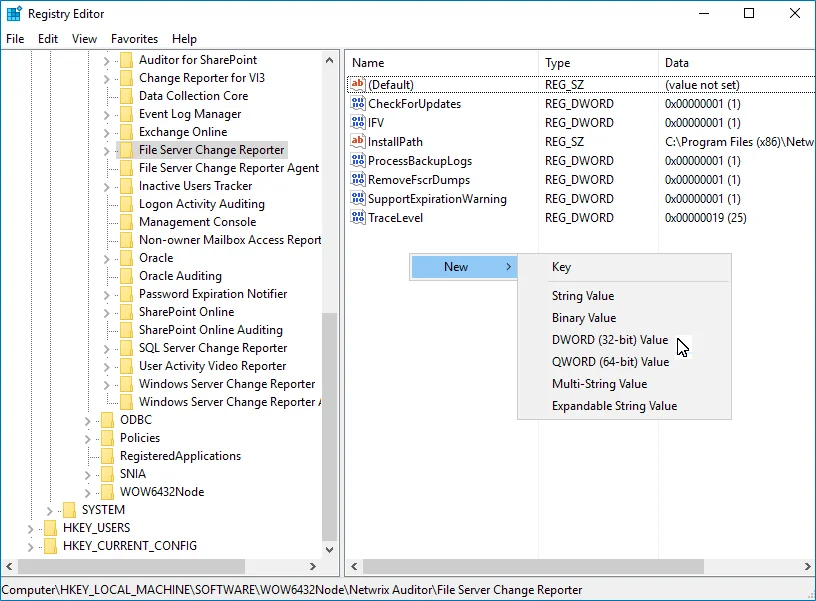Click the CheckForUpdates DWORD value icon
The height and width of the screenshot is (601, 816).
click(358, 103)
